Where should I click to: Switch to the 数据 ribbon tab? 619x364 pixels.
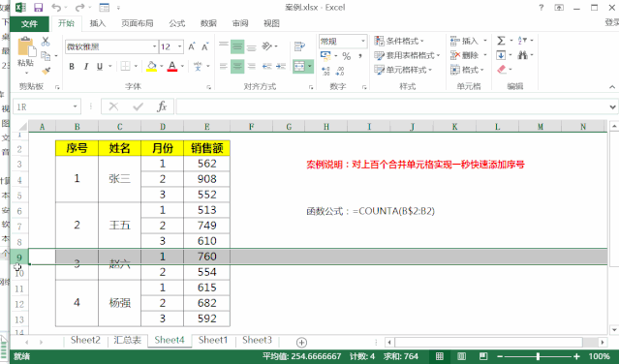[x=208, y=23]
